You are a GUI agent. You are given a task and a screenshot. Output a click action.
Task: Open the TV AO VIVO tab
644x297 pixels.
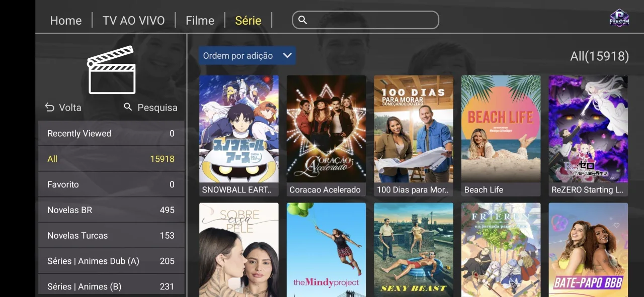coord(134,21)
